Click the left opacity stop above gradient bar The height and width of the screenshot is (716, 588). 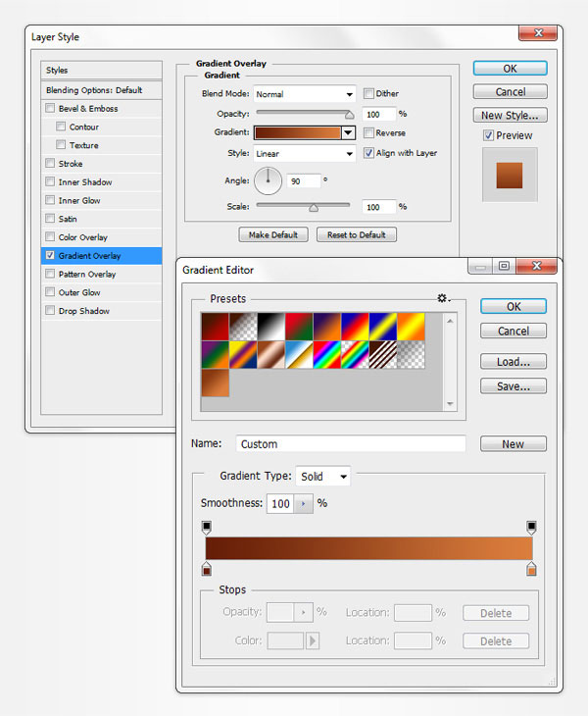click(207, 528)
